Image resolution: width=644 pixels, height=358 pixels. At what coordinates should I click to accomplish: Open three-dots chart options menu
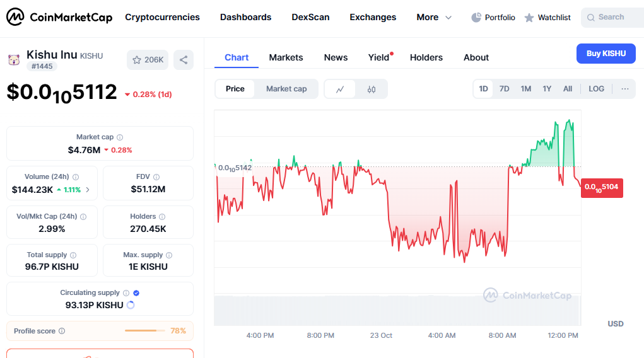[x=624, y=89]
